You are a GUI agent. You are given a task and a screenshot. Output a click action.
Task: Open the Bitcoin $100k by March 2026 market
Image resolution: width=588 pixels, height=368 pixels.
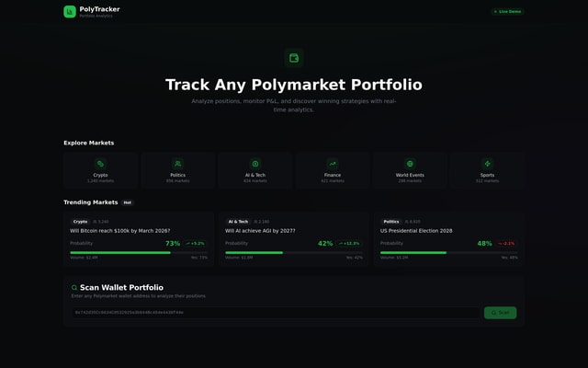pos(120,231)
